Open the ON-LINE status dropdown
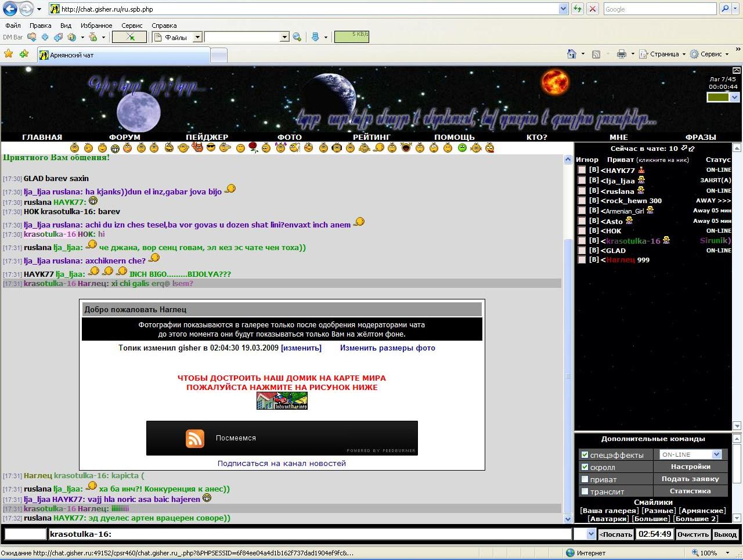This screenshot has height=560, width=743. tap(716, 455)
